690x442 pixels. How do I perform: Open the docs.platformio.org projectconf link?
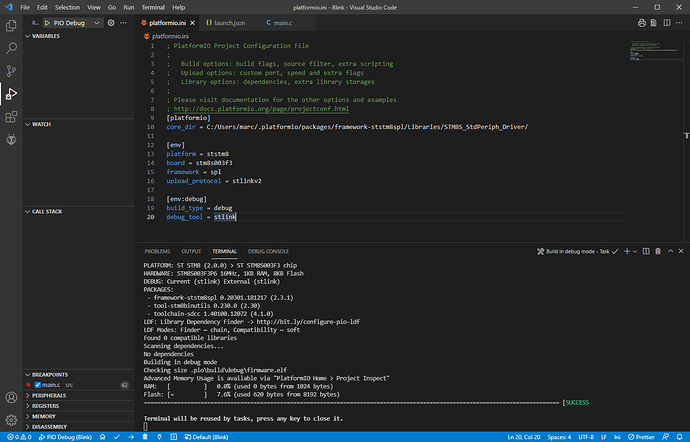click(x=261, y=109)
